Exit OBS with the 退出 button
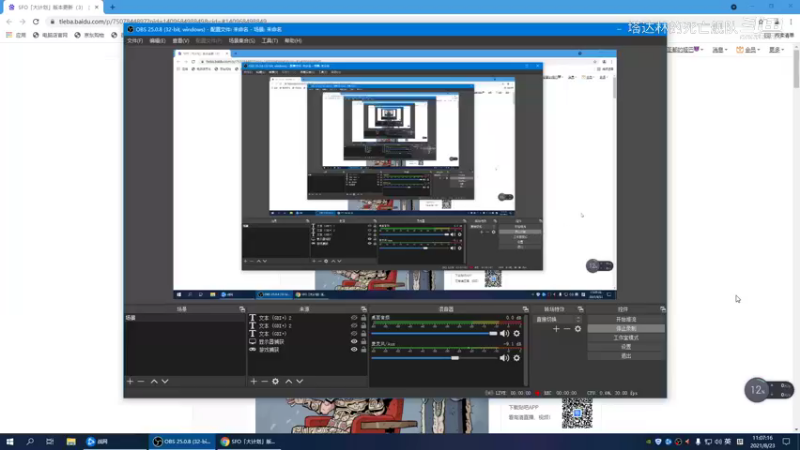 click(x=626, y=356)
